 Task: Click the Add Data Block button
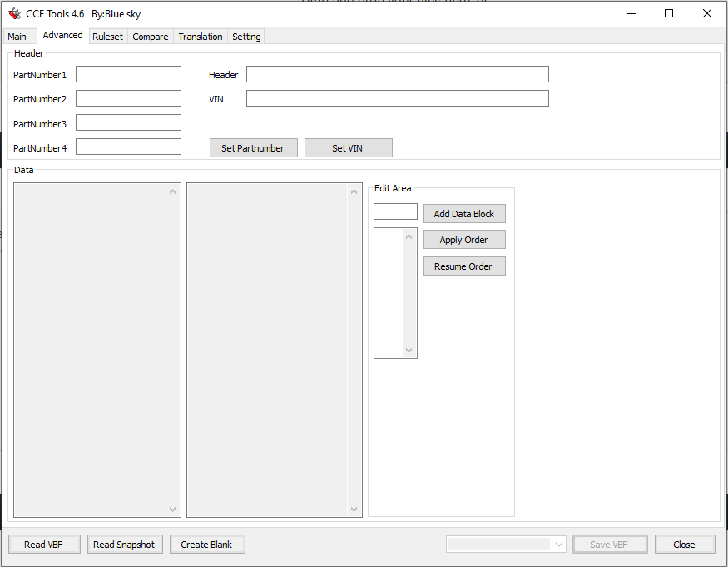tap(463, 214)
